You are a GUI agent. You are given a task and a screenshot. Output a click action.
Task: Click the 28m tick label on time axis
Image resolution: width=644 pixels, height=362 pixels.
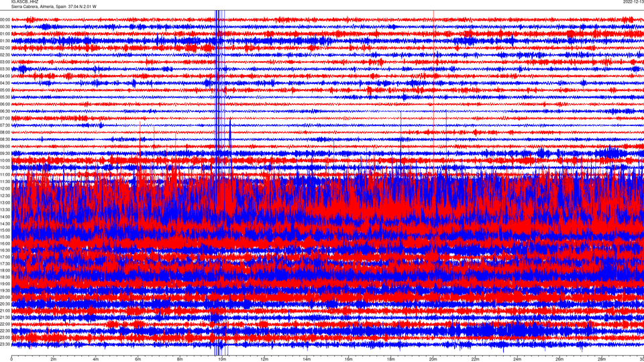click(601, 359)
